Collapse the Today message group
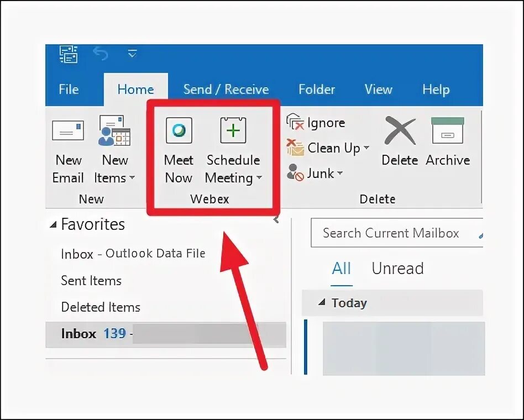This screenshot has height=420, width=524. [322, 302]
